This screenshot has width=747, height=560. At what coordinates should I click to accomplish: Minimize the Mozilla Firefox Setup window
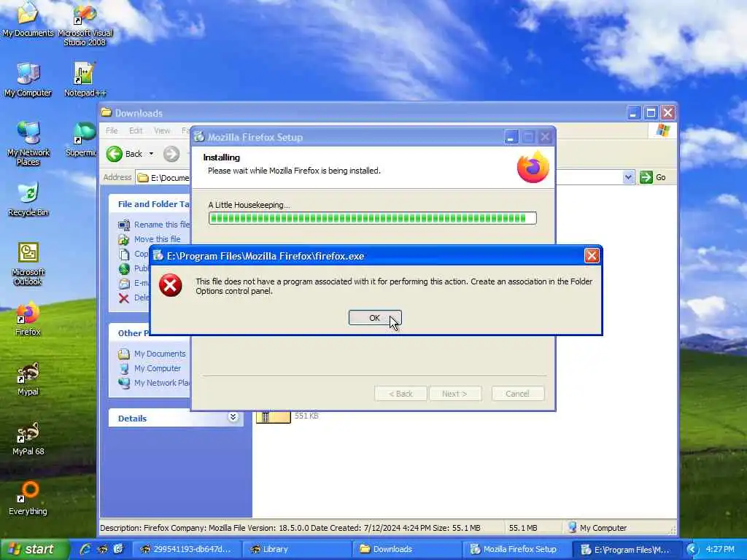pyautogui.click(x=511, y=138)
